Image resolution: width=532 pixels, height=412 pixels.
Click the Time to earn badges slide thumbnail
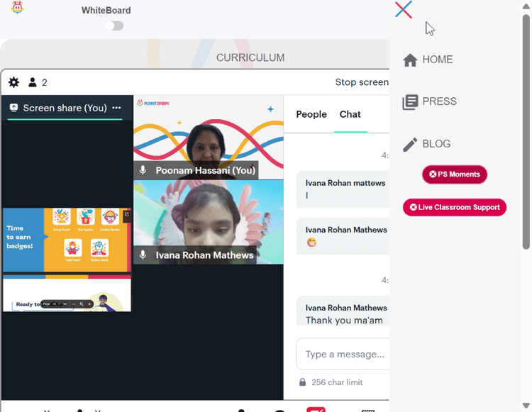pyautogui.click(x=67, y=240)
